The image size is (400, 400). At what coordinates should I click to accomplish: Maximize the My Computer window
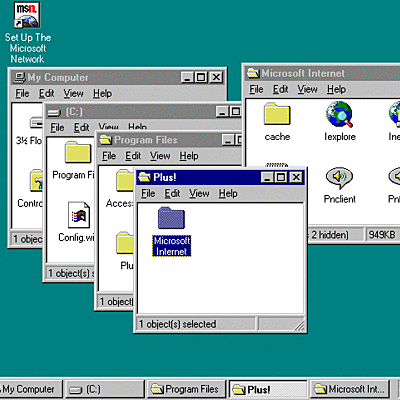[201, 77]
